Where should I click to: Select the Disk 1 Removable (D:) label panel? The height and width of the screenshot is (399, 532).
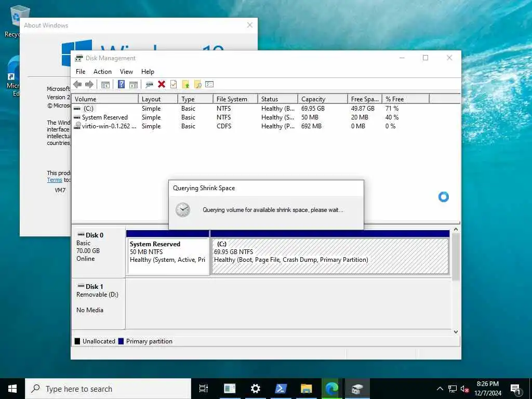[98, 304]
